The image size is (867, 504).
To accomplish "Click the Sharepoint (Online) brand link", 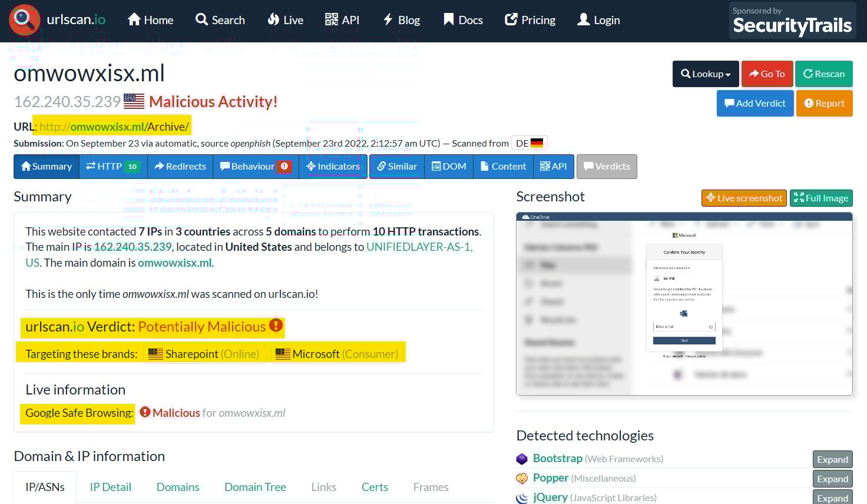I will [x=204, y=354].
